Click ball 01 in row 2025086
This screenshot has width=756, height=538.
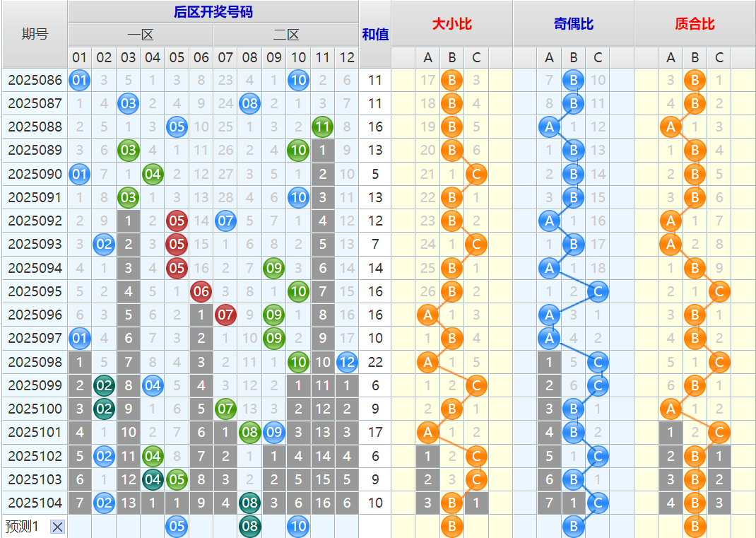tap(80, 80)
